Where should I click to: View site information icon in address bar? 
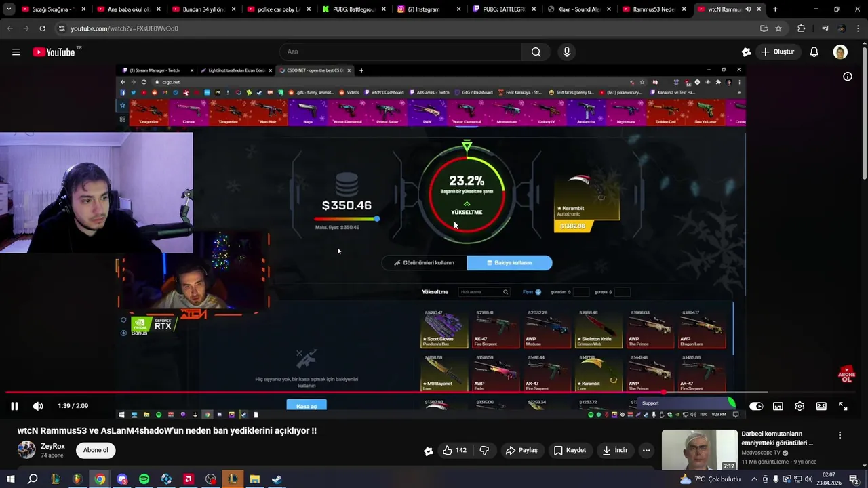click(62, 28)
